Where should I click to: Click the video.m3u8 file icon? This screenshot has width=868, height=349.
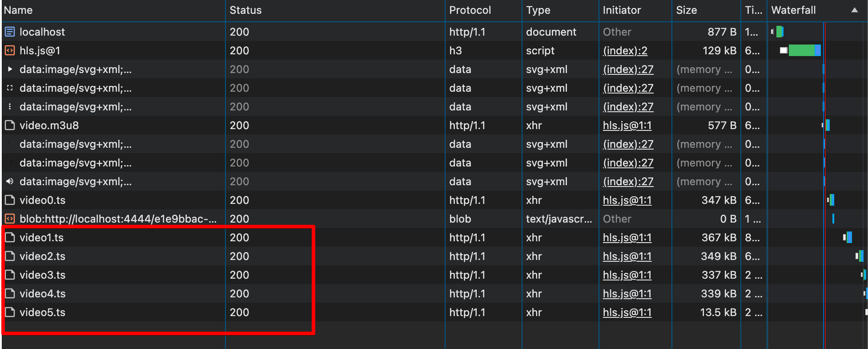(10, 125)
